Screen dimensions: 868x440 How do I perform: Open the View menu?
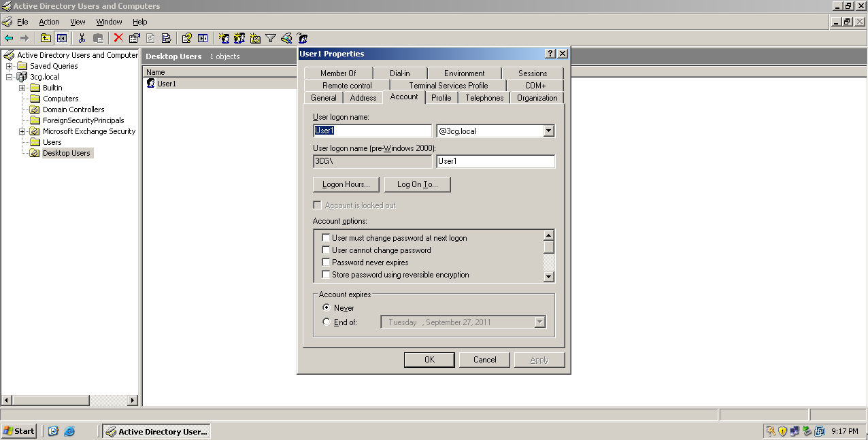tap(78, 22)
